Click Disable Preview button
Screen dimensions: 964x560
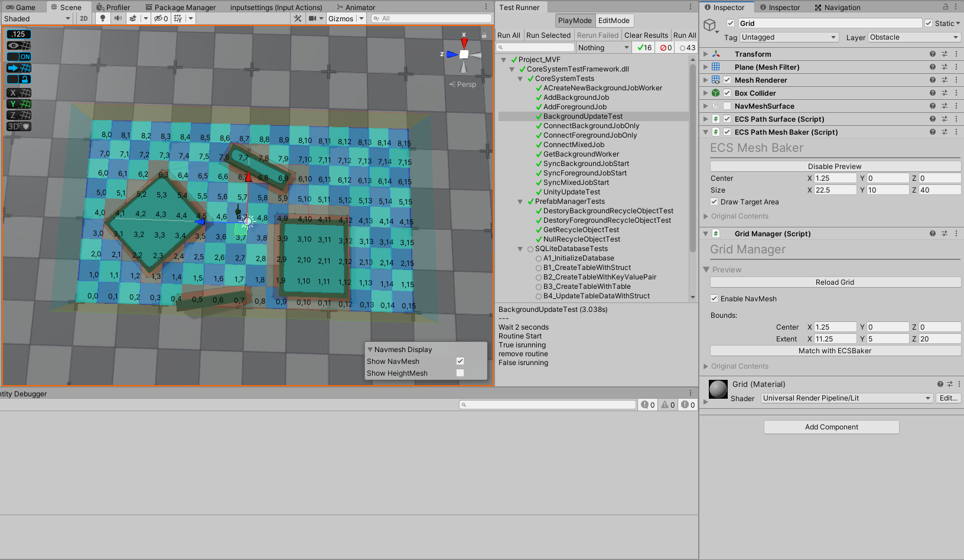click(x=835, y=166)
